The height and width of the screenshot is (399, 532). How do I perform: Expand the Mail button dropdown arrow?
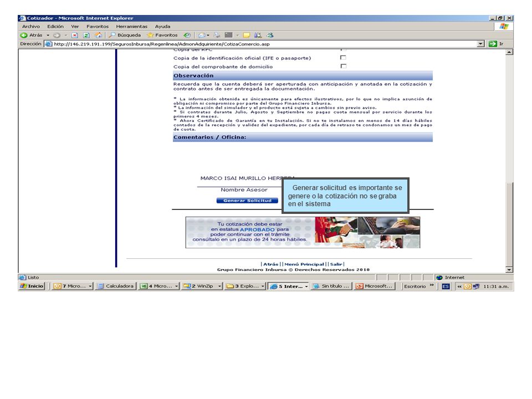point(208,35)
